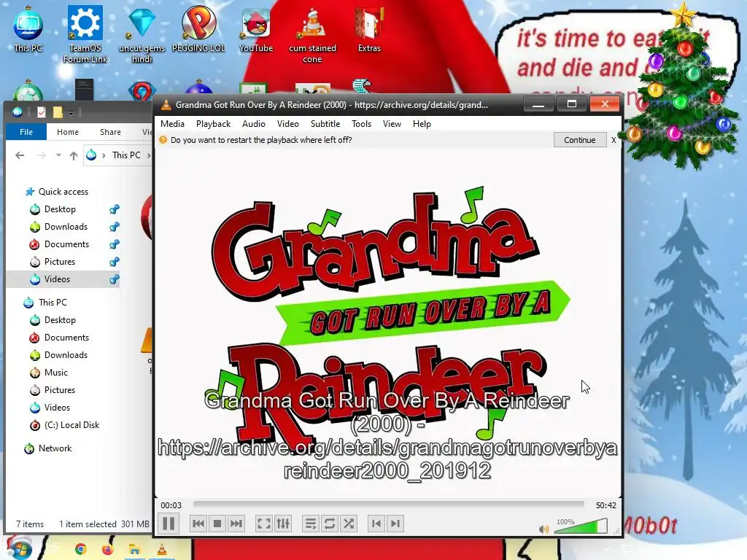Jump to next chapter in VLC

395,524
